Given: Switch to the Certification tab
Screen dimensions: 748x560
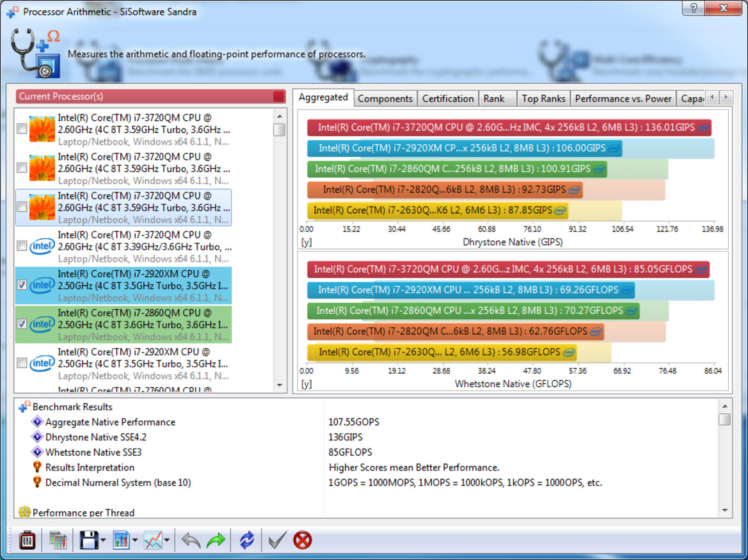Looking at the screenshot, I should 448,99.
